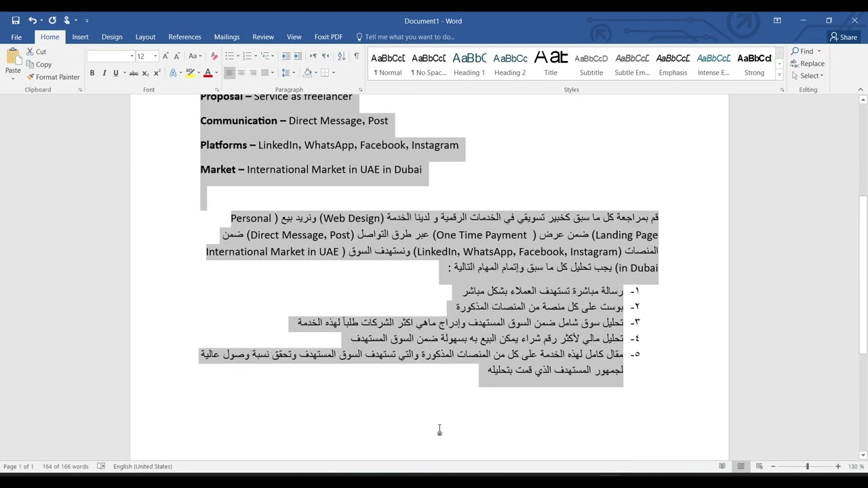Image resolution: width=868 pixels, height=488 pixels.
Task: Switch to the Layout tab
Action: pyautogui.click(x=145, y=37)
